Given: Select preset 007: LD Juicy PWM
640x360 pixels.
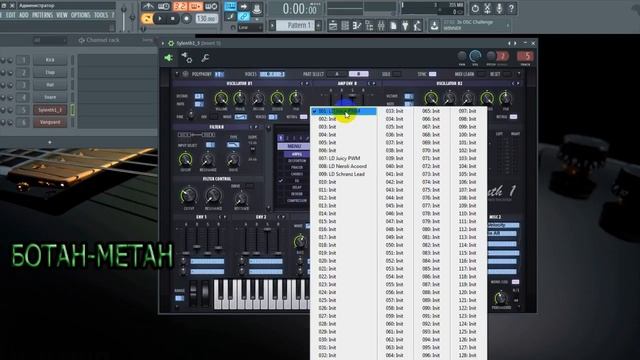Looking at the screenshot, I should pyautogui.click(x=340, y=158).
